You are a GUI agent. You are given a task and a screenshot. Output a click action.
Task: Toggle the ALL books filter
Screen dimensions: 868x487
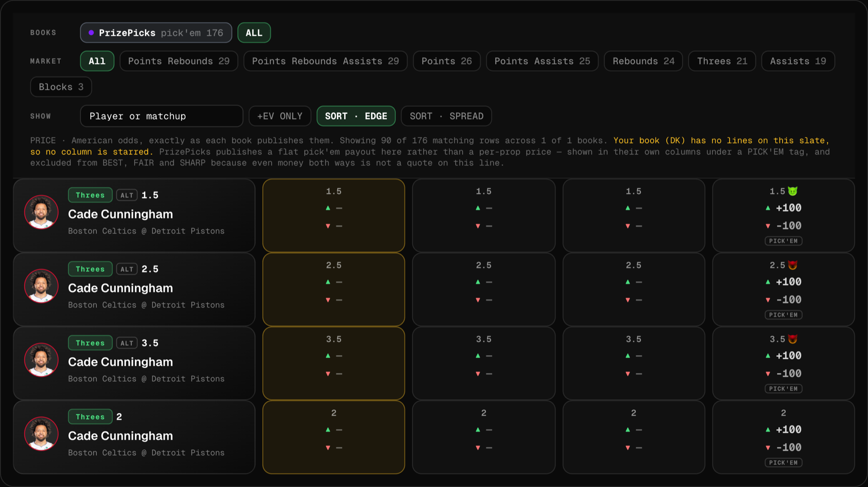(x=254, y=33)
